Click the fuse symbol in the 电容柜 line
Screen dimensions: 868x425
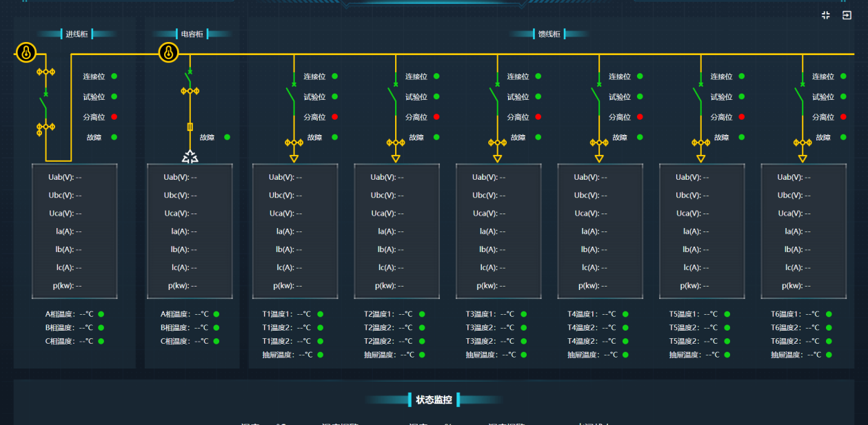(x=190, y=127)
